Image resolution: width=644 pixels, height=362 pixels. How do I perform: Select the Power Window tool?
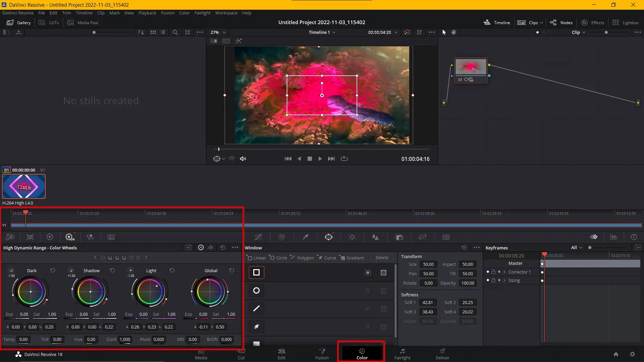(329, 237)
